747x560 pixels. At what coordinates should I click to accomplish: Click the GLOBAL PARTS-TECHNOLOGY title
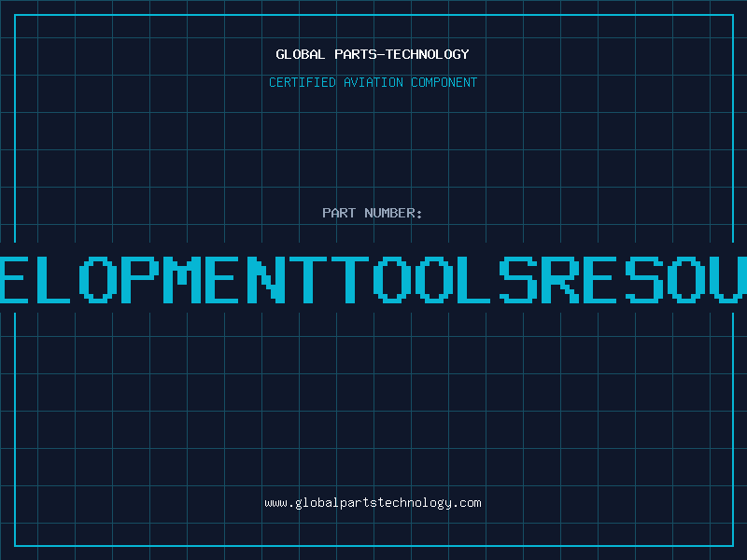tap(373, 54)
